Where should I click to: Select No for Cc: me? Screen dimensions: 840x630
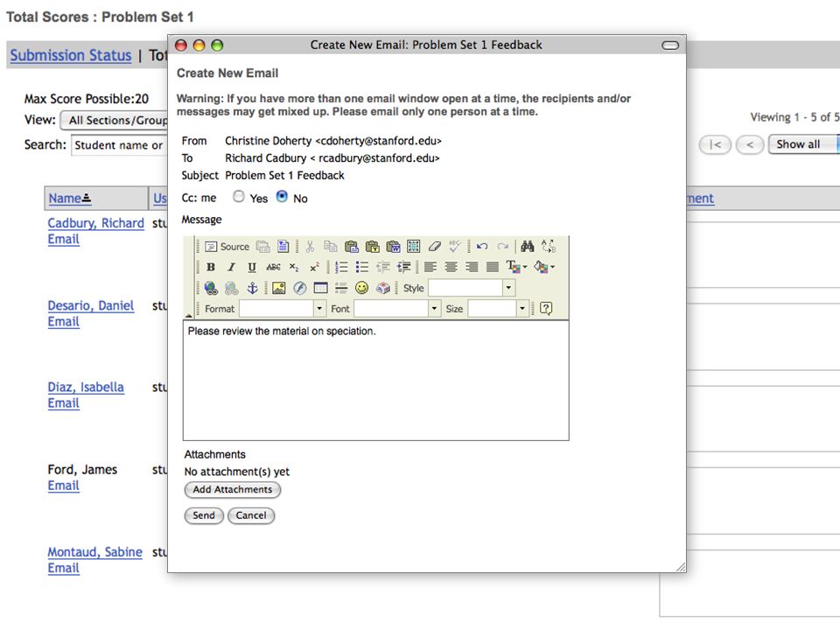pyautogui.click(x=282, y=197)
